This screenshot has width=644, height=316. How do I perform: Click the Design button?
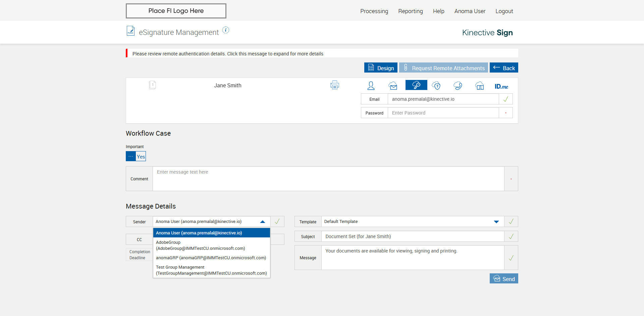click(x=381, y=68)
